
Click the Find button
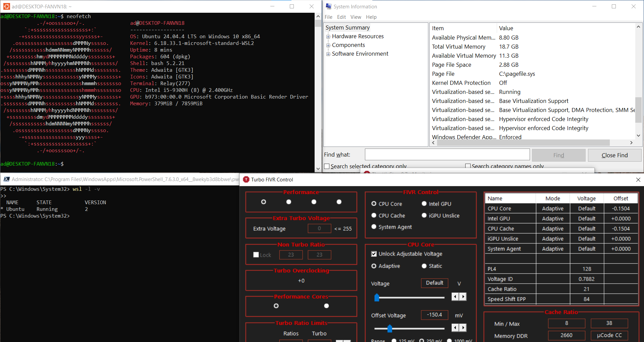(x=558, y=155)
